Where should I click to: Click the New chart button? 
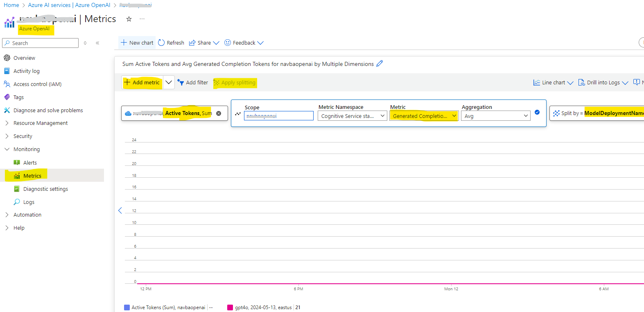pyautogui.click(x=137, y=43)
